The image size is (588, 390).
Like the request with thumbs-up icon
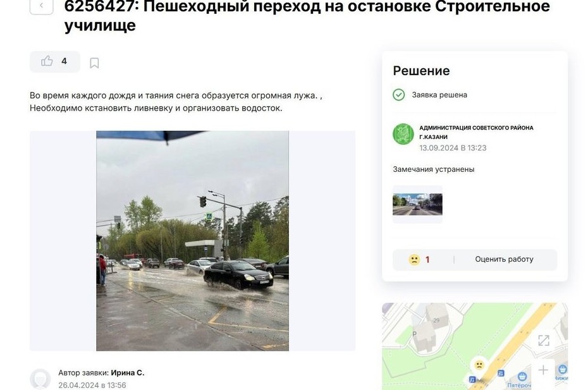47,61
